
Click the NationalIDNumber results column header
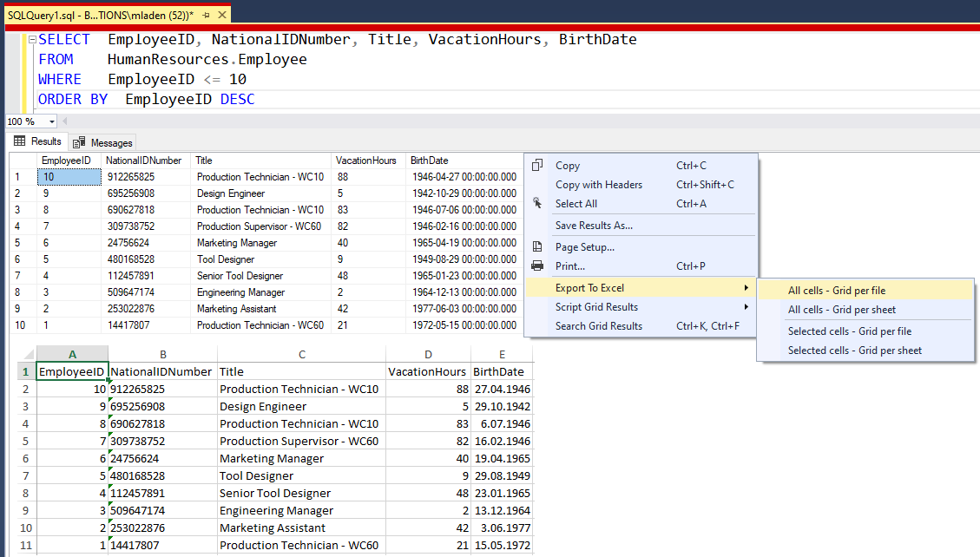tap(146, 161)
